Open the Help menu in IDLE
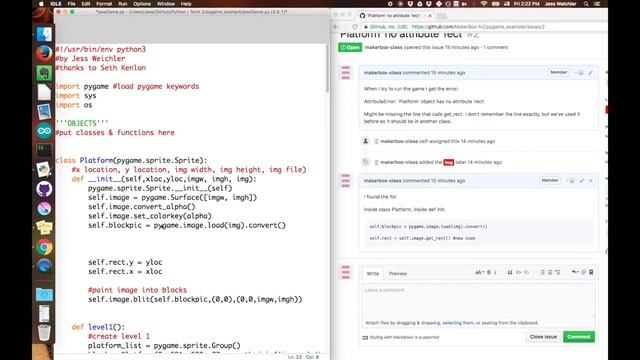Image resolution: width=640 pixels, height=360 pixels. 186,4
